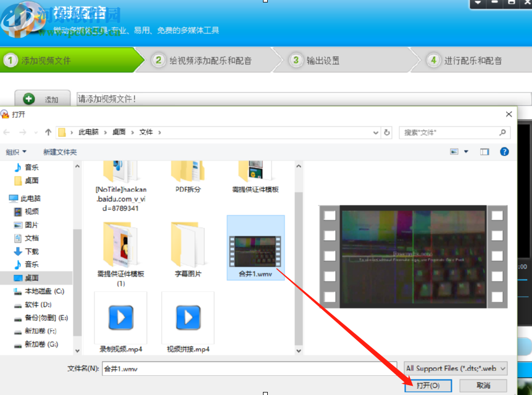The width and height of the screenshot is (532, 395).
Task: Open the 组织 menu
Action: click(x=16, y=152)
